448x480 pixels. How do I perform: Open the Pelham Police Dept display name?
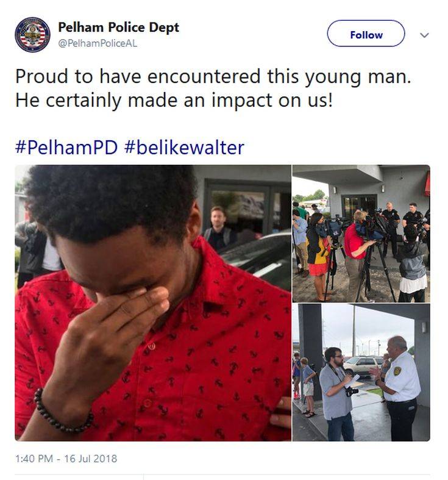coord(118,27)
